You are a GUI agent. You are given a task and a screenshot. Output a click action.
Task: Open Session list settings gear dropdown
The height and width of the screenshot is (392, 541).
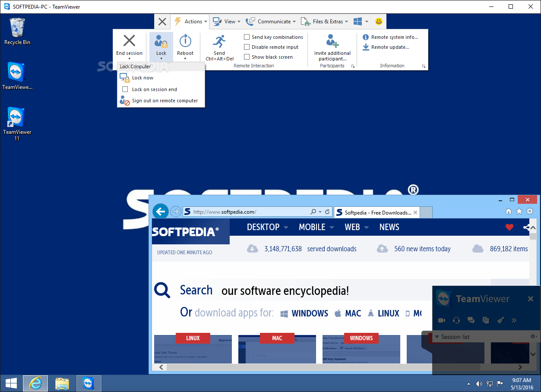point(533,336)
